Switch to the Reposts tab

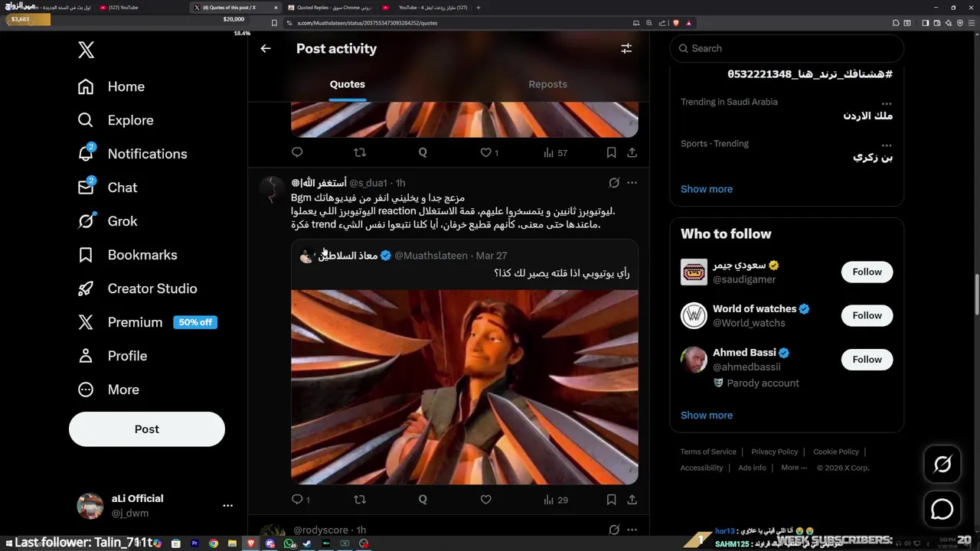click(547, 84)
